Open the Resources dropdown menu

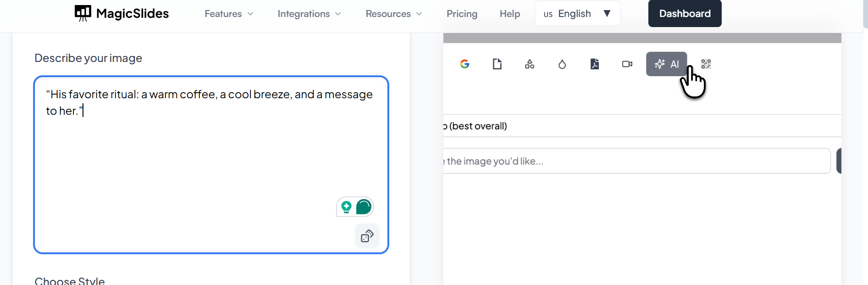393,14
